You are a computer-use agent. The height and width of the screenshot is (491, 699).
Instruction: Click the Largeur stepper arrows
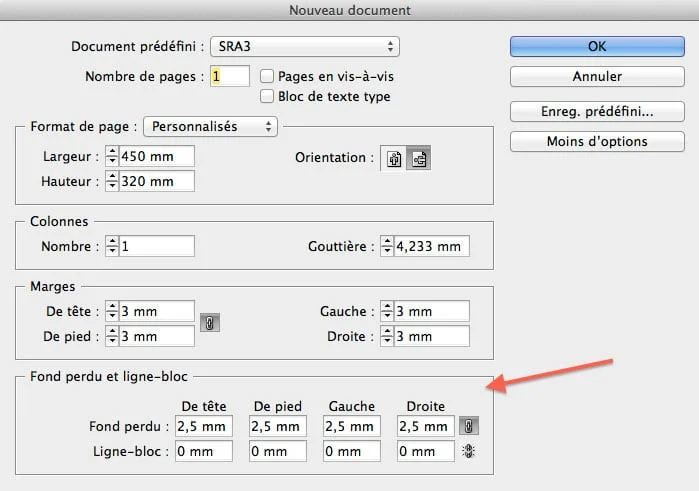coord(112,157)
